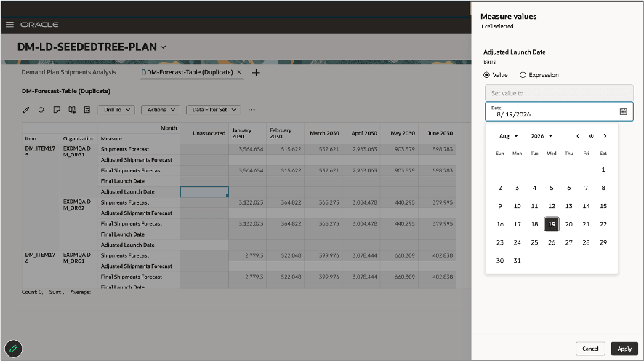Click the calculator icon in table toolbar
The width and height of the screenshot is (644, 361).
coord(87,110)
